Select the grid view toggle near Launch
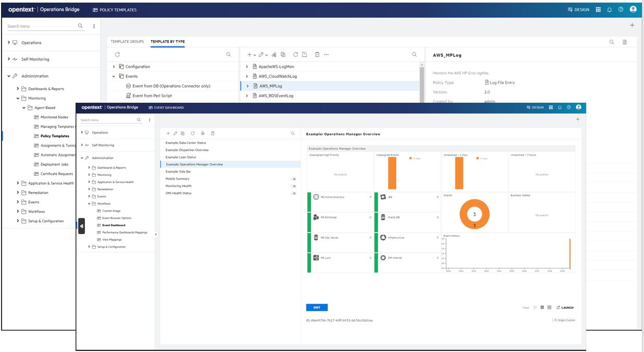This screenshot has height=352, width=644. [550, 308]
